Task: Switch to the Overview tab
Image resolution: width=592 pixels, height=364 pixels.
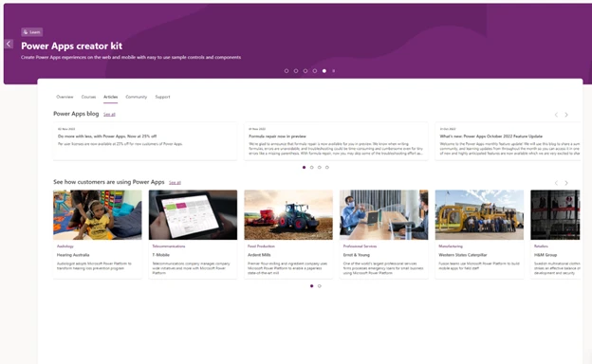Action: tap(65, 97)
